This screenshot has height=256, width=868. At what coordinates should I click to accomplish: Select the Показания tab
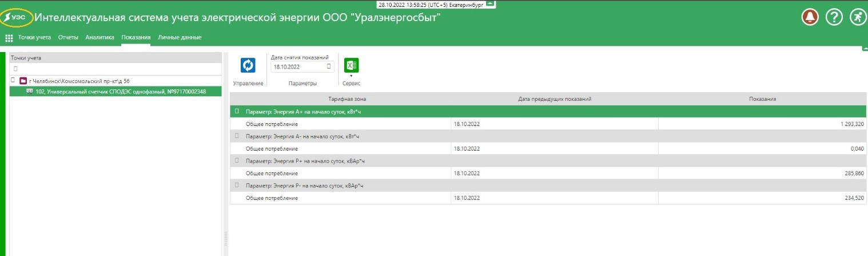click(x=136, y=38)
